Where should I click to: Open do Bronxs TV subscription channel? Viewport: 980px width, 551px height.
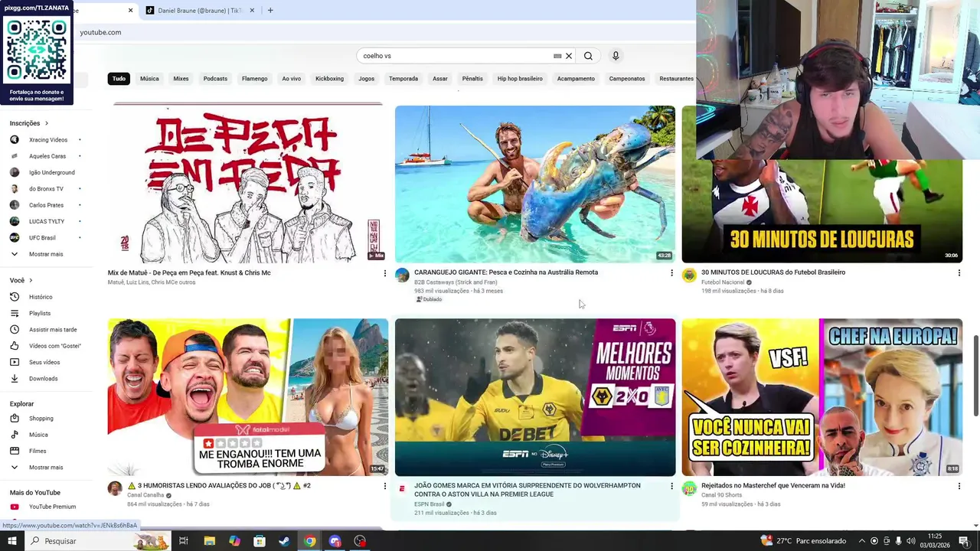pos(46,189)
